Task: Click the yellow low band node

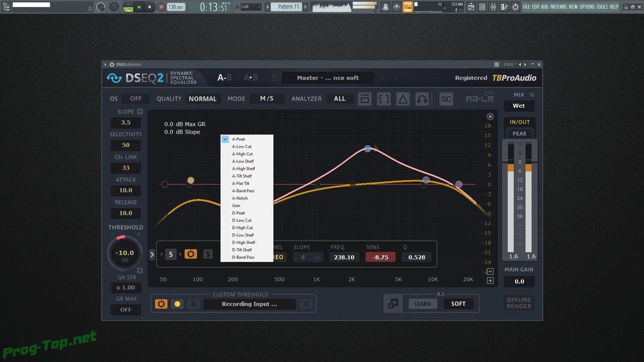Action: (191, 180)
